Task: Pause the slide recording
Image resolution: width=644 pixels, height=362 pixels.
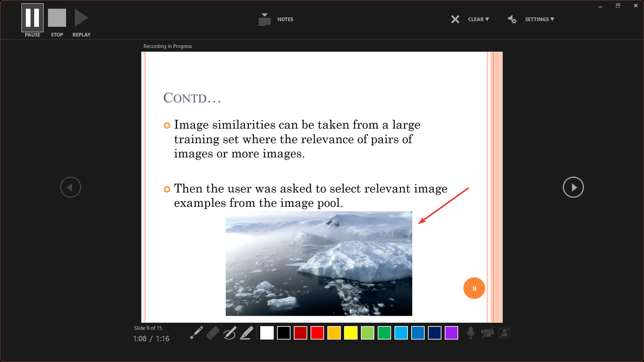Action: pos(33,18)
